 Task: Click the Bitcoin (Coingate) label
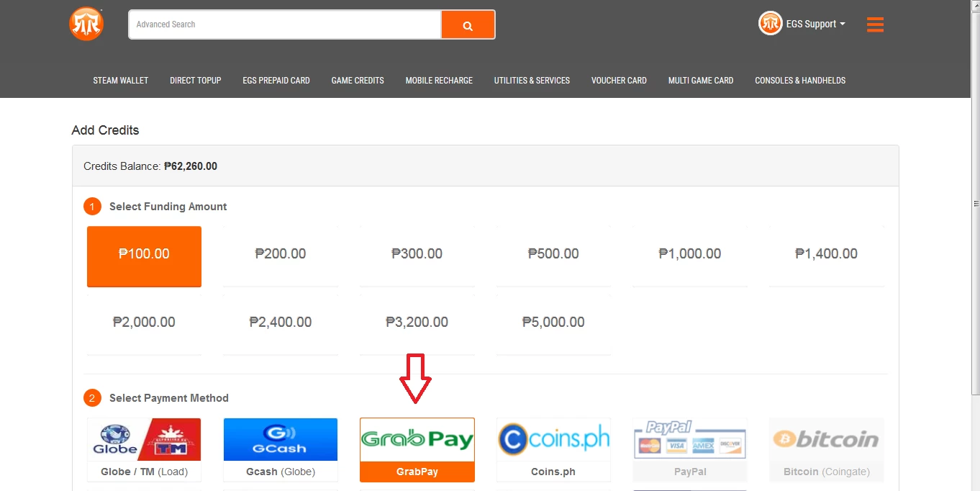[x=826, y=472]
